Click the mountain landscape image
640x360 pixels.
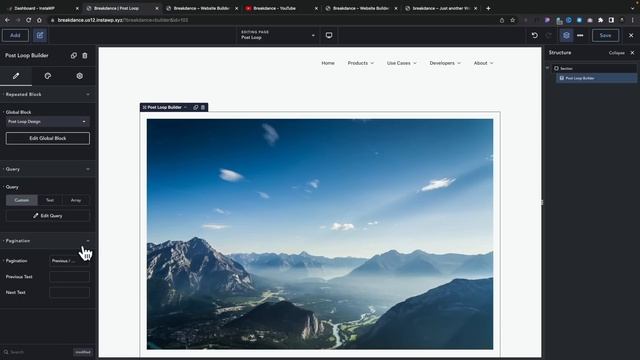click(320, 234)
